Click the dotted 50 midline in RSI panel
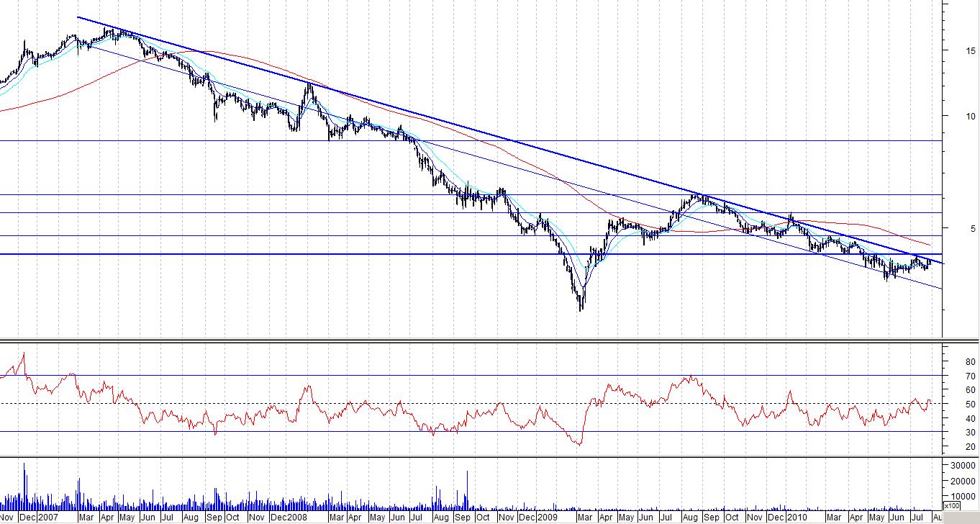 coord(471,403)
